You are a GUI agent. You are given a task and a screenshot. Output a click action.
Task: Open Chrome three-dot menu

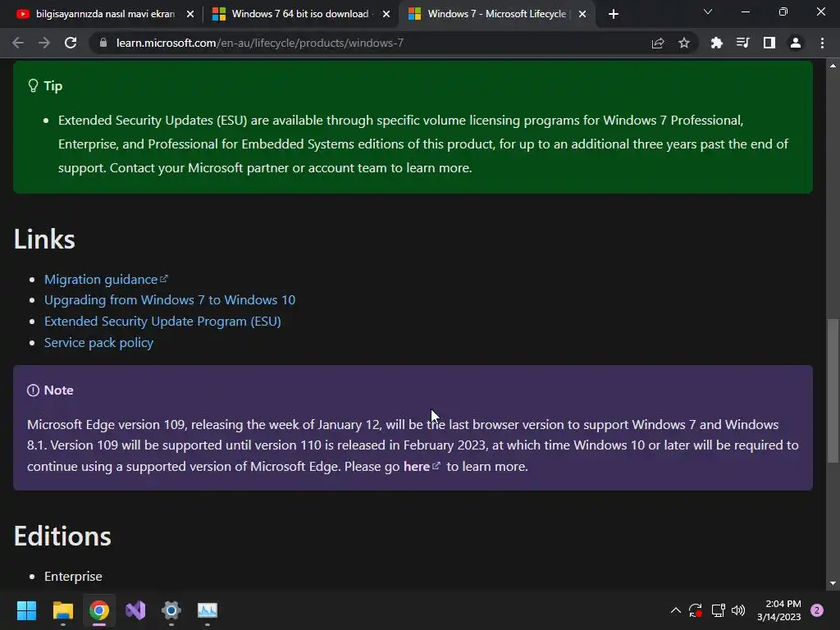coord(822,43)
